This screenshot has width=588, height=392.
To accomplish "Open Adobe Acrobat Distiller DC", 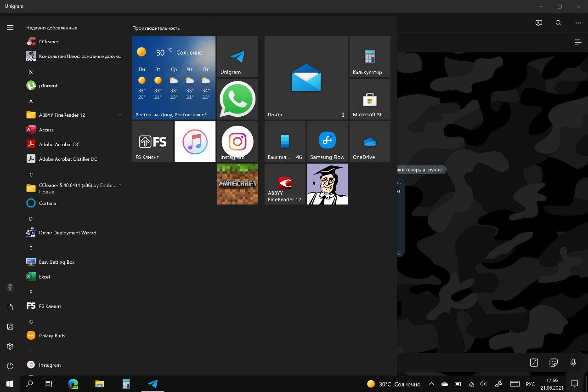I will (73, 159).
